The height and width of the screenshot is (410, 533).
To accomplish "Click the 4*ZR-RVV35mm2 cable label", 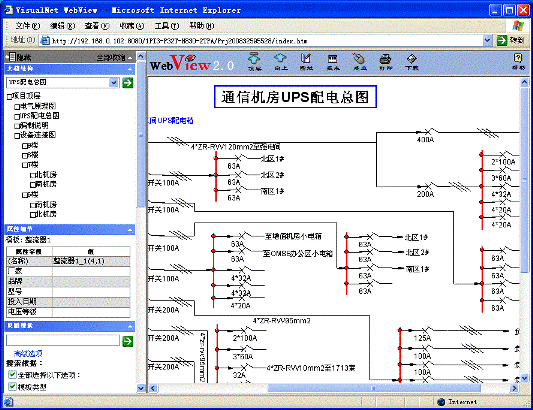I will (x=281, y=321).
